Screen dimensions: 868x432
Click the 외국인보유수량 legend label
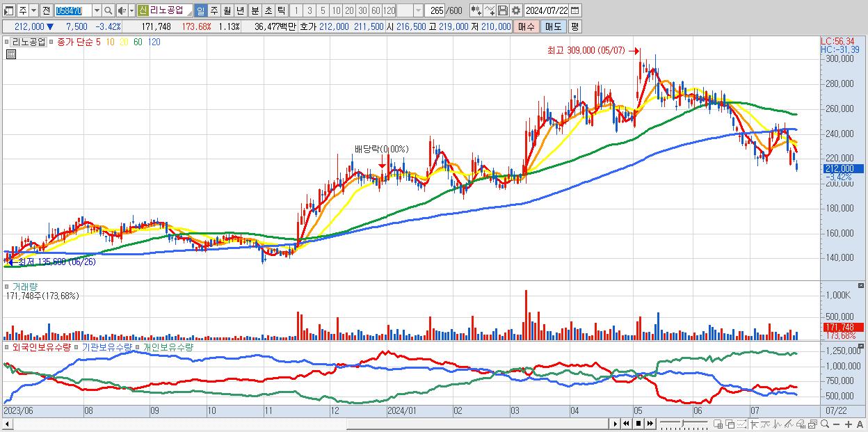(42, 346)
